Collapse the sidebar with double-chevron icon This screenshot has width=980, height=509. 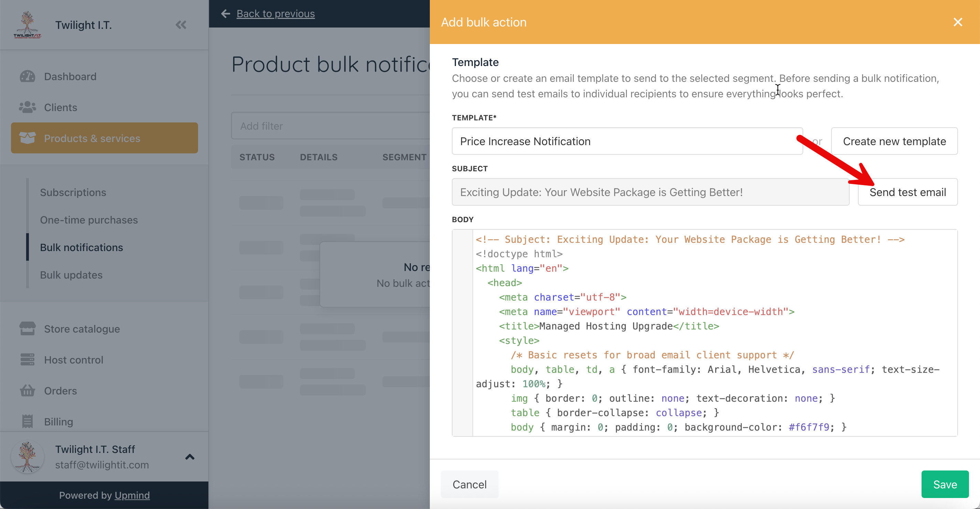pyautogui.click(x=181, y=25)
